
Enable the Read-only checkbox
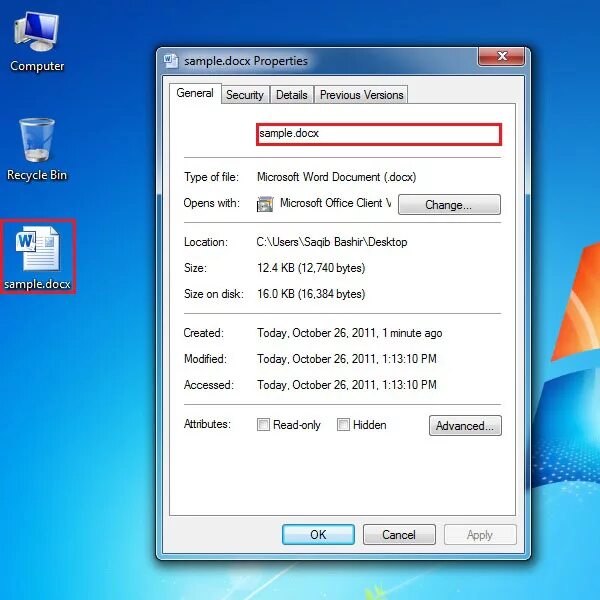pyautogui.click(x=263, y=424)
